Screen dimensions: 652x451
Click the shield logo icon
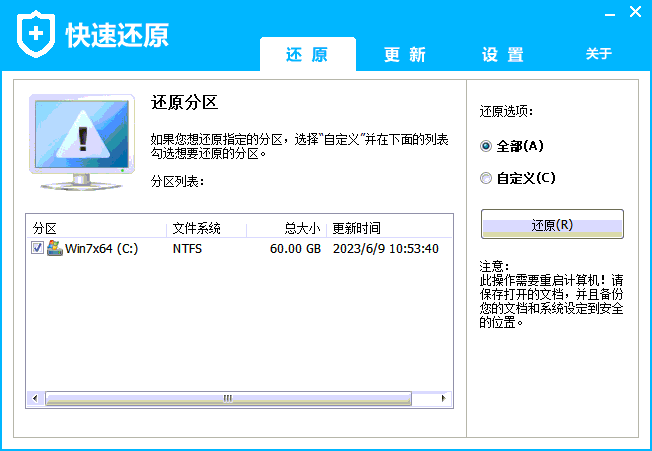pos(36,34)
